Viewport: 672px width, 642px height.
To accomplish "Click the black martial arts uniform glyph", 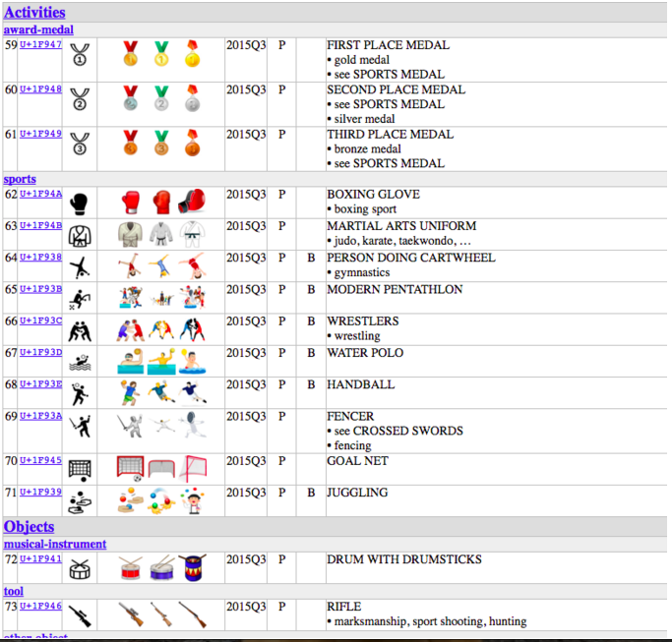I will pyautogui.click(x=81, y=234).
